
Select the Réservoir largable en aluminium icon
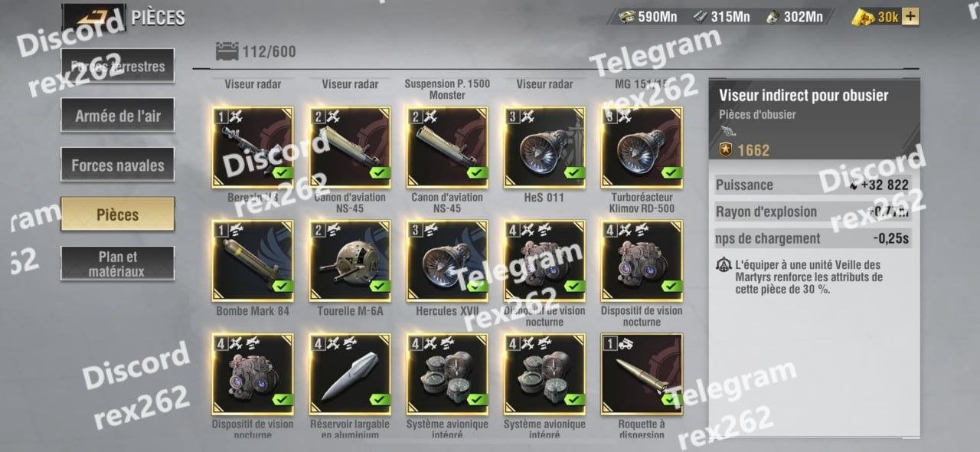click(x=350, y=375)
